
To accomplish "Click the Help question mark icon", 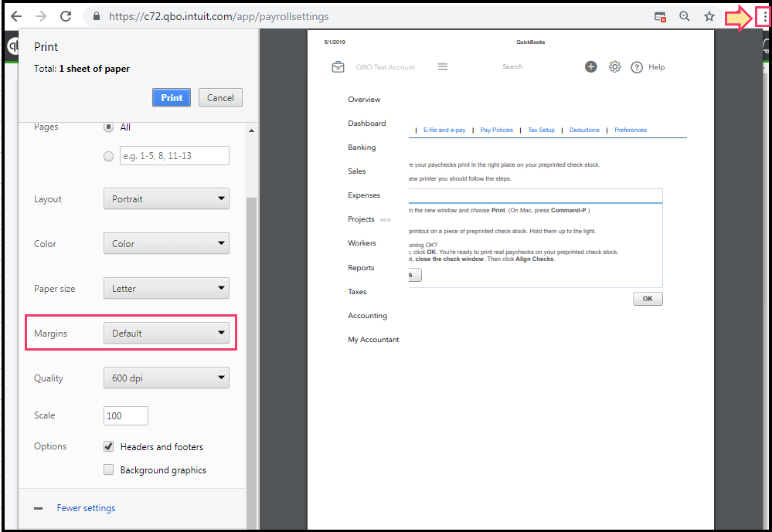I will pyautogui.click(x=637, y=67).
